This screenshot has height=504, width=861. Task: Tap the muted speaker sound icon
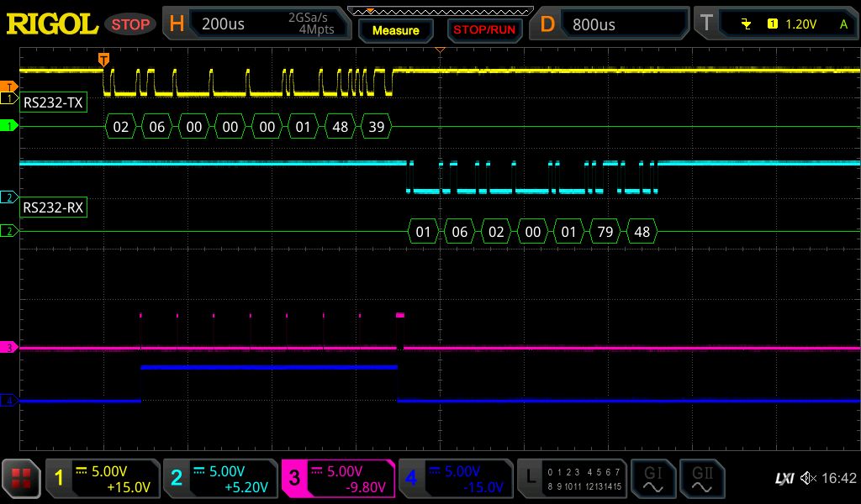[x=808, y=478]
